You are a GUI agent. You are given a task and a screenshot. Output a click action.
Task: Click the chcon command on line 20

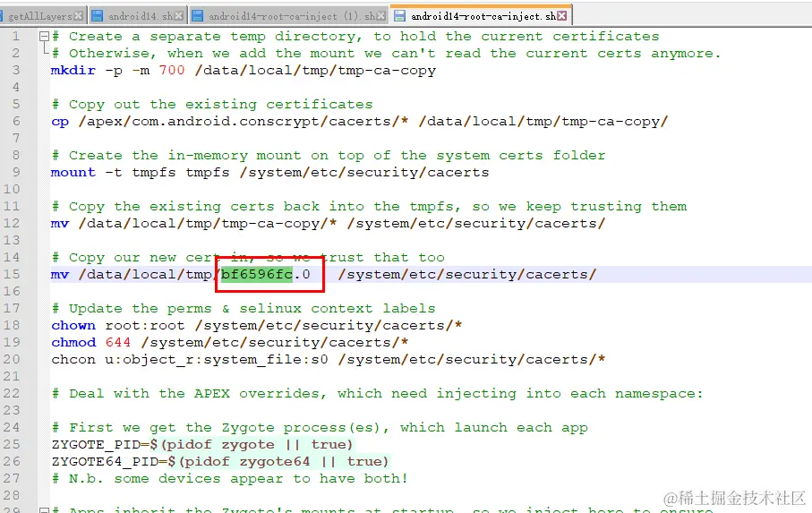73,359
